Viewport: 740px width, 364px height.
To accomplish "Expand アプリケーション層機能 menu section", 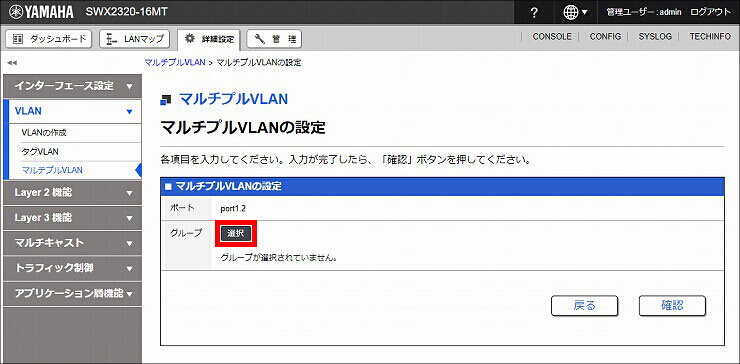I will 72,293.
